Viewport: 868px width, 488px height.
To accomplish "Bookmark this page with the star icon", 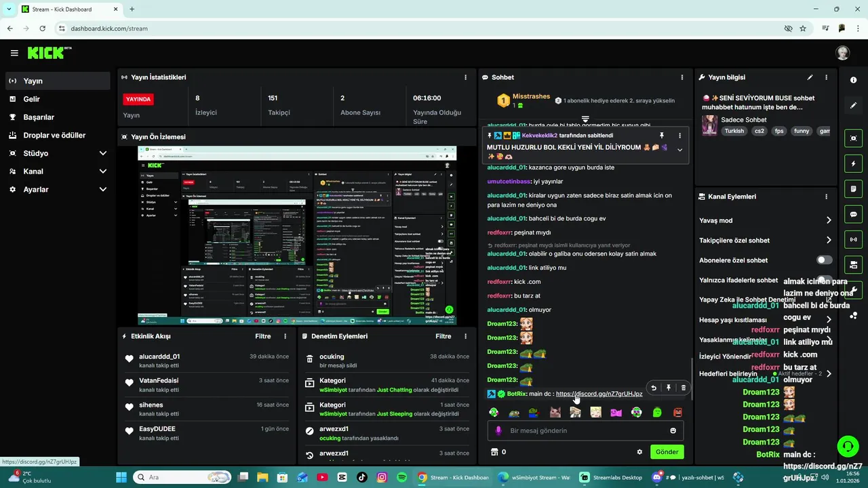I will (x=803, y=28).
